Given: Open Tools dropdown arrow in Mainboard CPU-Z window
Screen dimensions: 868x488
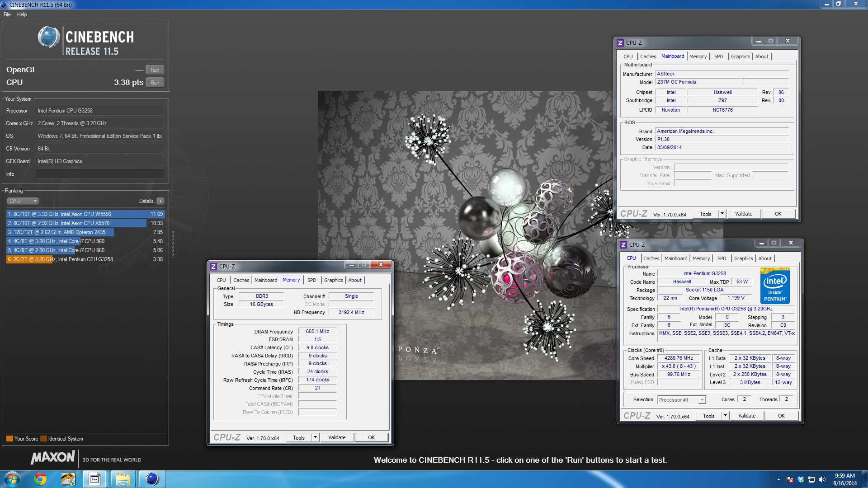Looking at the screenshot, I should pos(722,214).
